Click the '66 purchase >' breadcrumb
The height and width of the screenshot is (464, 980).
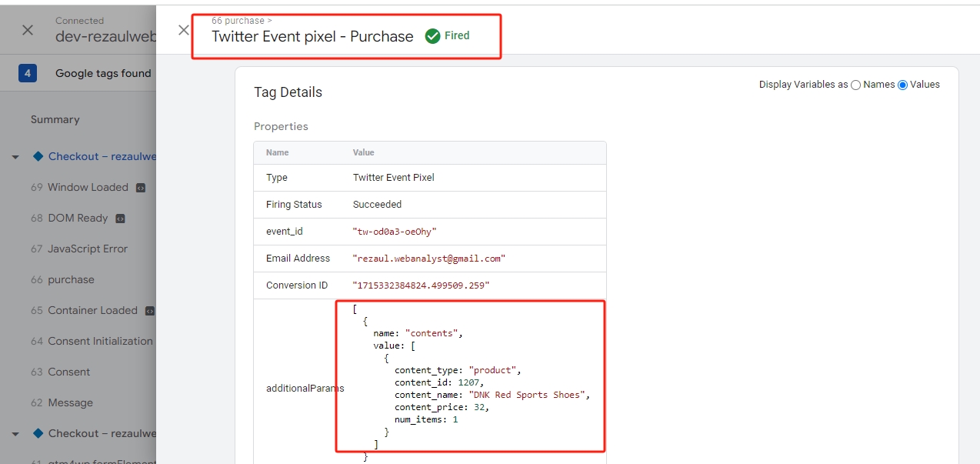(242, 21)
